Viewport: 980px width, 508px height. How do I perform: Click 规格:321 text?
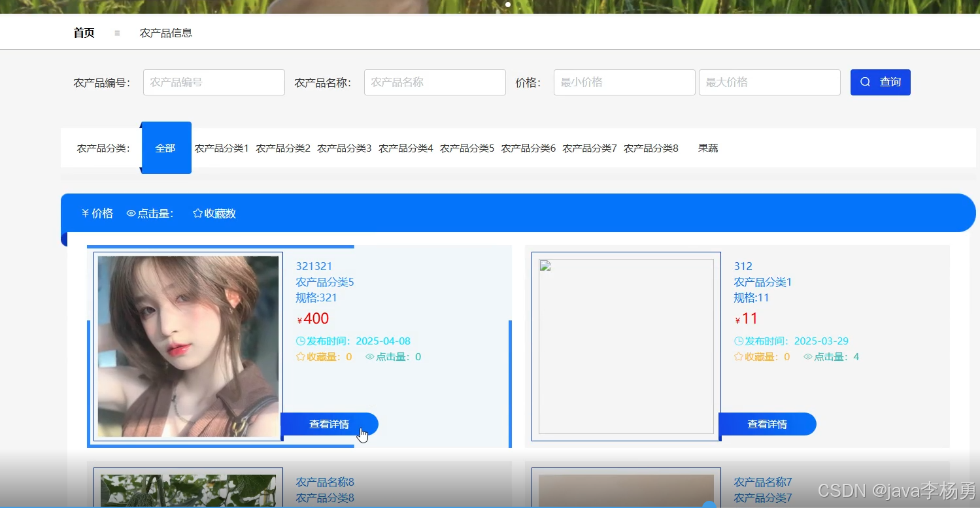tap(316, 298)
